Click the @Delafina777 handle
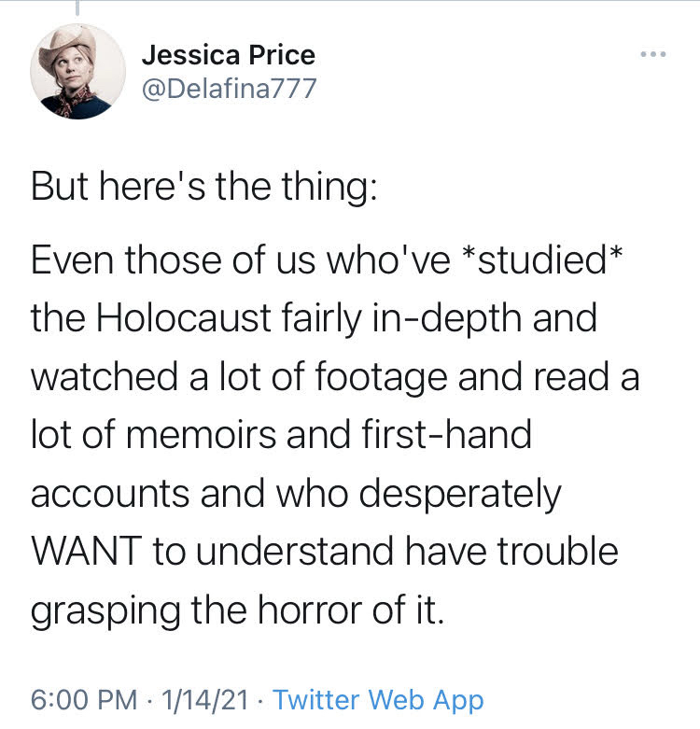The height and width of the screenshot is (729, 700). [229, 90]
